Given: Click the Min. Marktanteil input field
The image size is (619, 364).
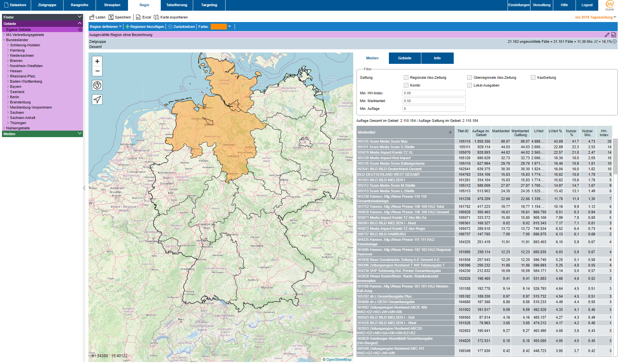Looking at the screenshot, I should pyautogui.click(x=434, y=101).
